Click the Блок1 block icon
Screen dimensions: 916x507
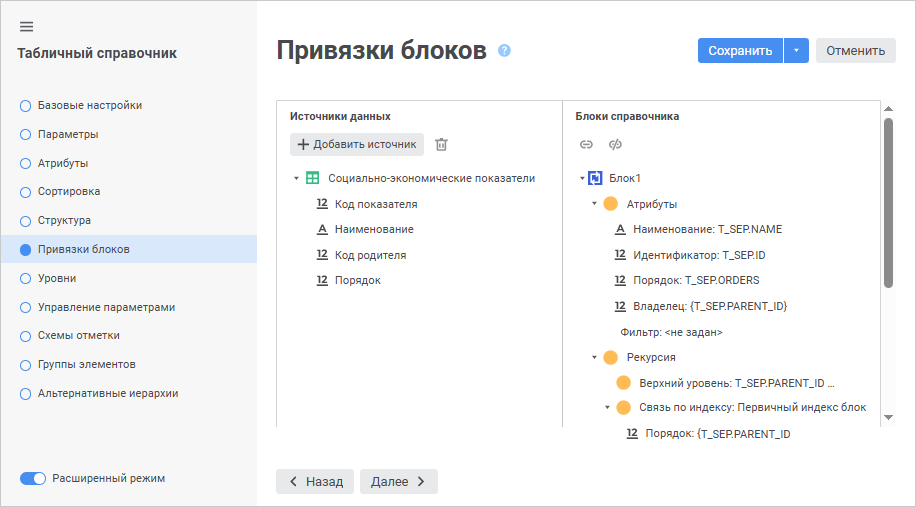click(595, 178)
